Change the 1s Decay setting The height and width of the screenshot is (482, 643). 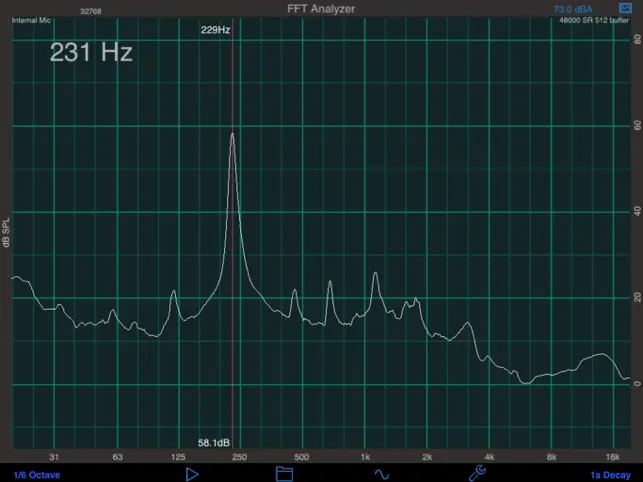point(610,475)
